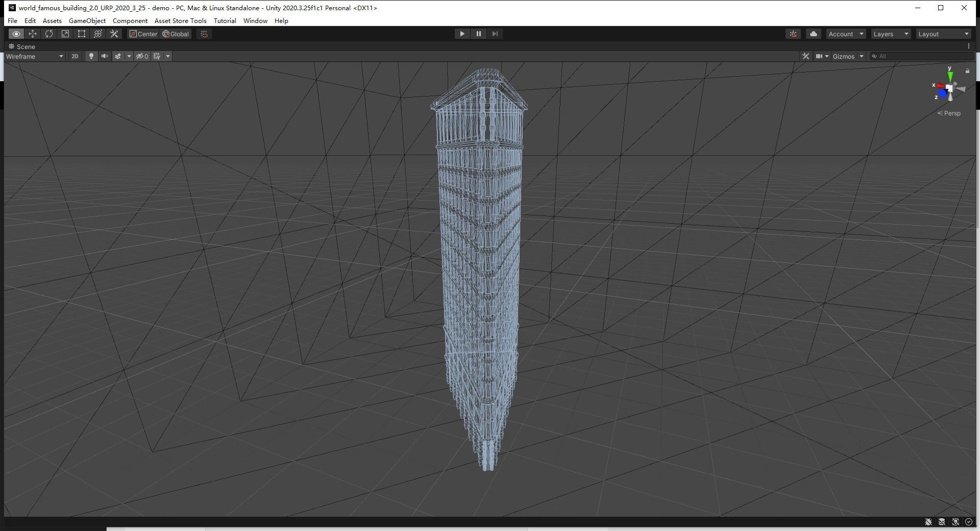Click the red X axis cone on the gizmo
The image size is (980, 531).
tap(940, 86)
